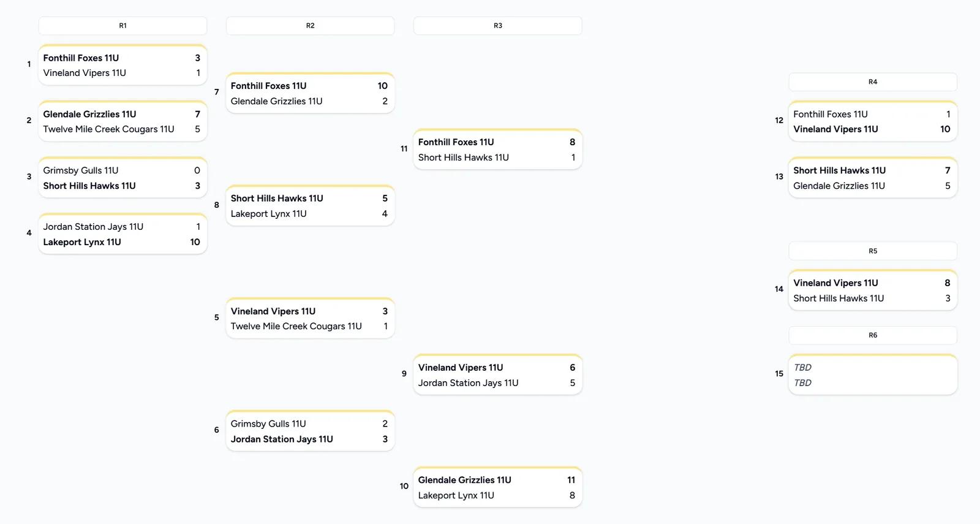Click Jordan Station Jays 11U in match 9

(x=468, y=383)
